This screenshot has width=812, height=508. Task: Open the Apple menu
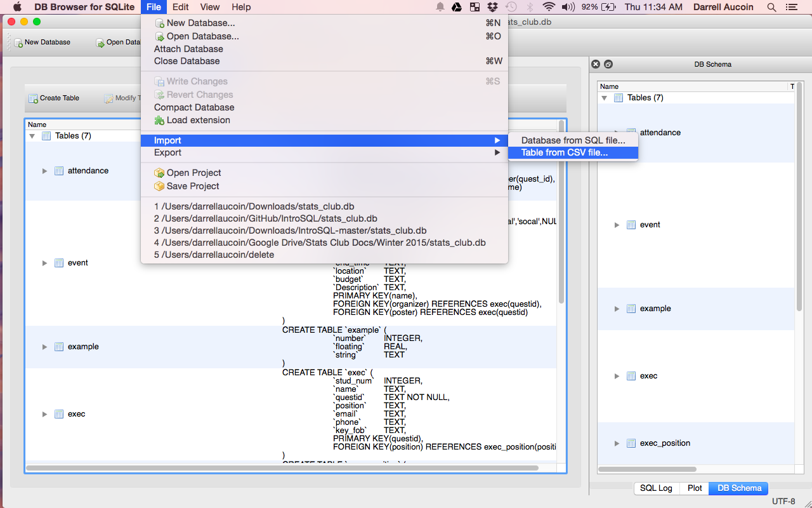[18, 7]
